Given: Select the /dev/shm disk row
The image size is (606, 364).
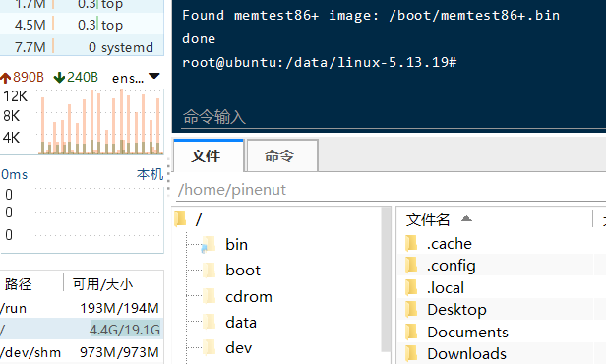Looking at the screenshot, I should tap(81, 352).
